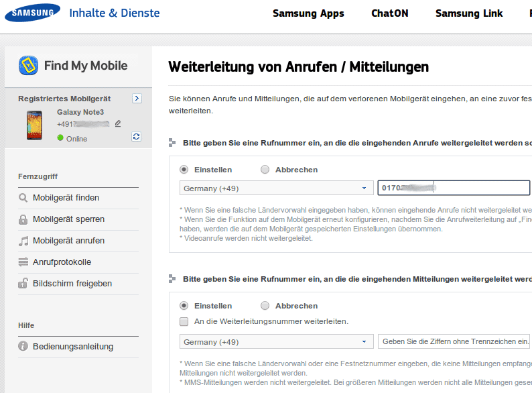Click the Registriertes Mobilgerät heading
This screenshot has height=393, width=532.
tap(64, 99)
